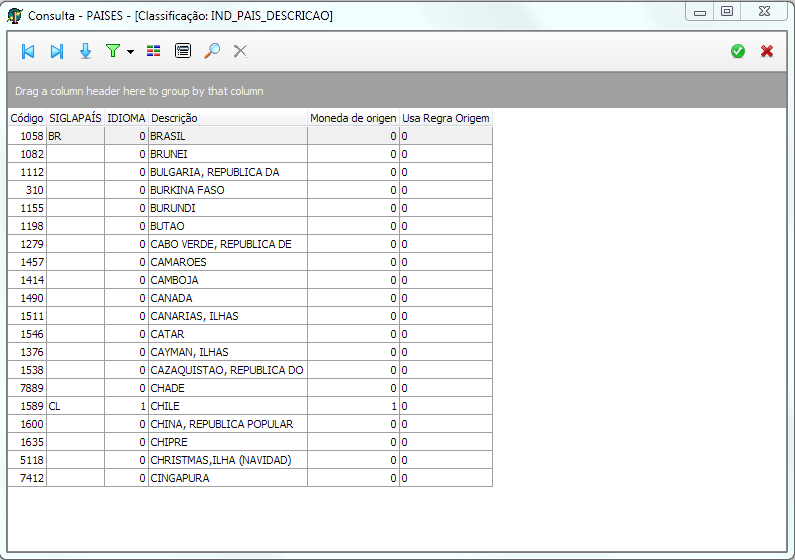Click the list form view icon
This screenshot has width=795, height=560.
coord(182,51)
